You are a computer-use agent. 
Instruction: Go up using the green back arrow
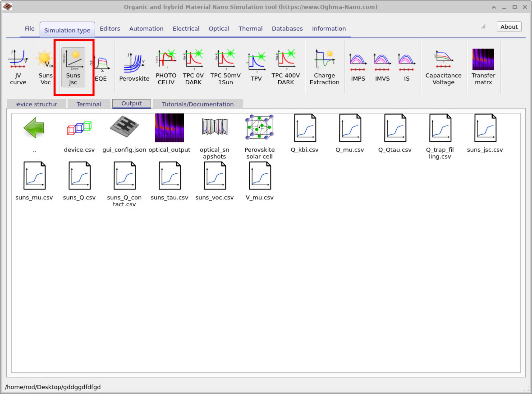point(34,128)
